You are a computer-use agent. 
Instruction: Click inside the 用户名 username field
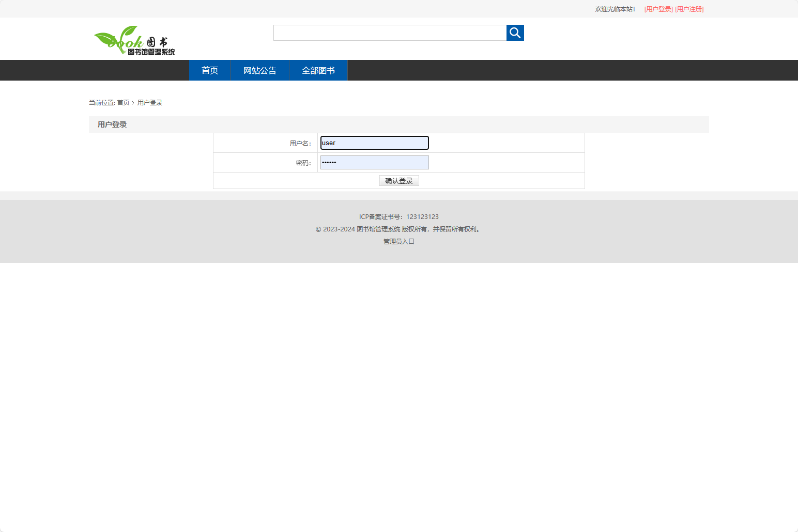click(x=374, y=143)
